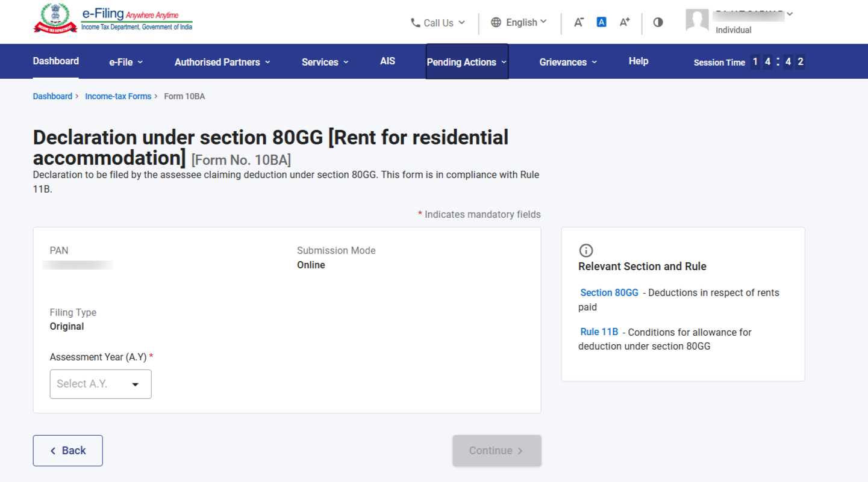The width and height of the screenshot is (868, 482).
Task: Open the Services menu
Action: [325, 62]
